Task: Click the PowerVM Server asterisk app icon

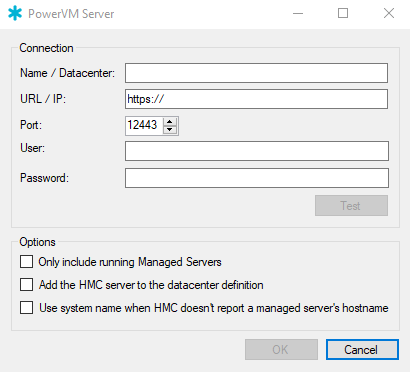Action: (x=15, y=13)
